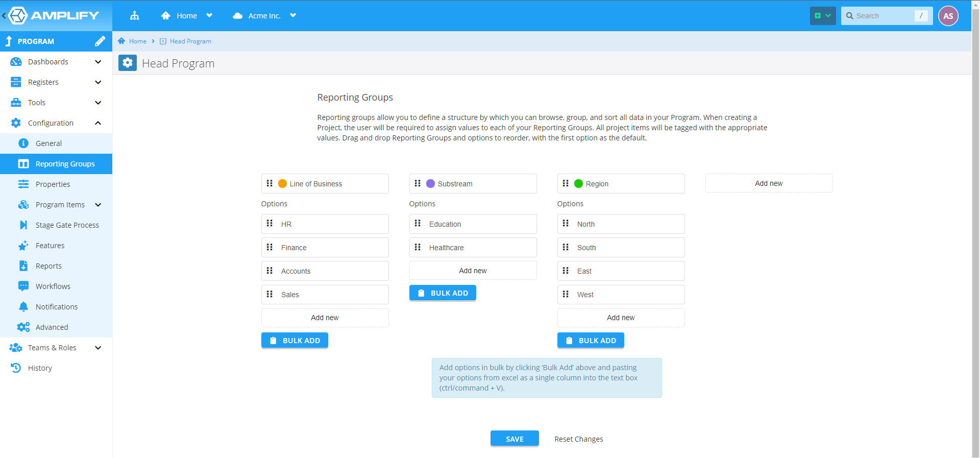
Task: Click the drag handle on Healthcare option
Action: (x=418, y=247)
